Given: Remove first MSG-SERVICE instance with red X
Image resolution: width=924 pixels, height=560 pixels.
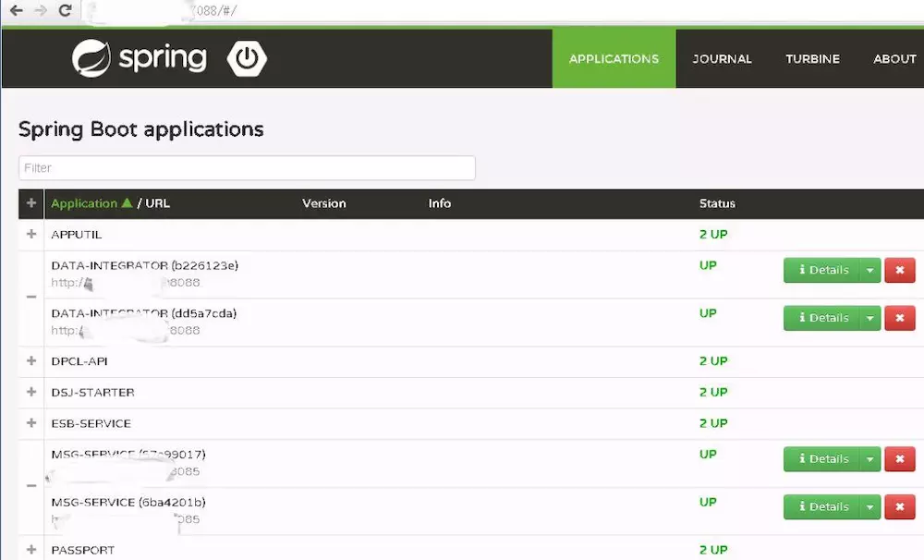Looking at the screenshot, I should (x=899, y=458).
